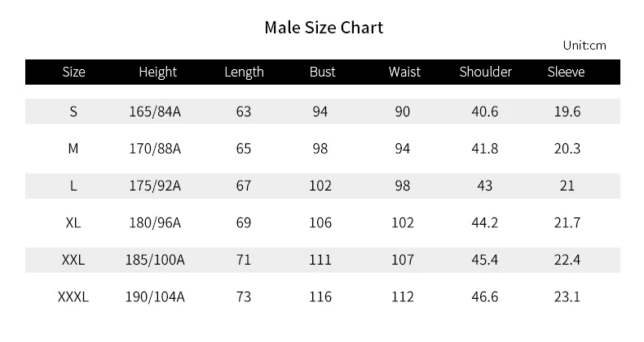This screenshot has height=342, width=644.
Task: Select height value 190/104A
Action: tap(155, 297)
